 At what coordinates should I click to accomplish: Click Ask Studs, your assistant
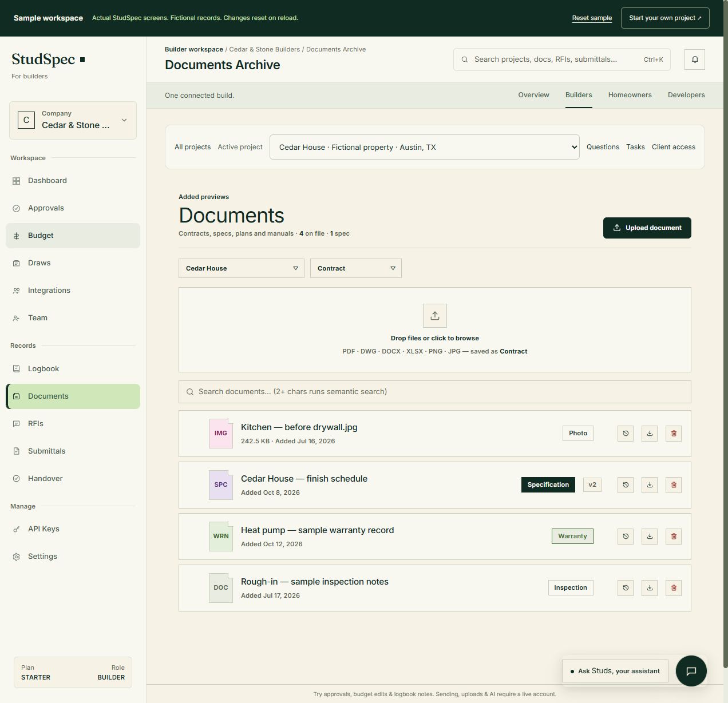click(615, 671)
